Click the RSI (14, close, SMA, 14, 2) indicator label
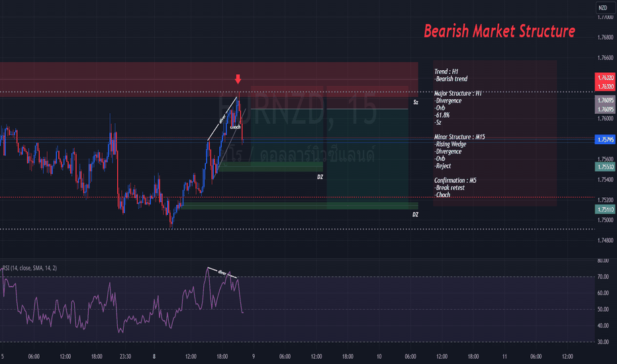The image size is (617, 364). point(30,268)
